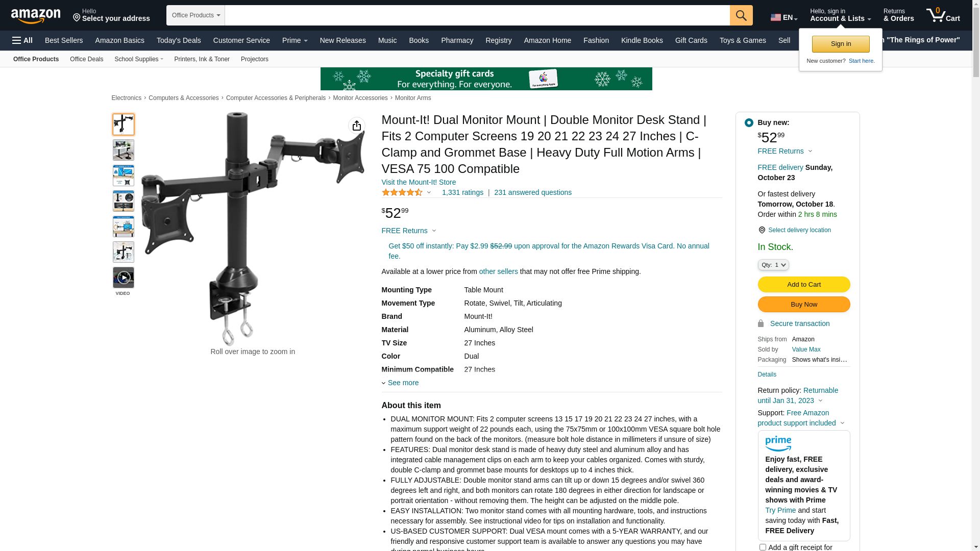Open the shopping cart icon

click(943, 15)
